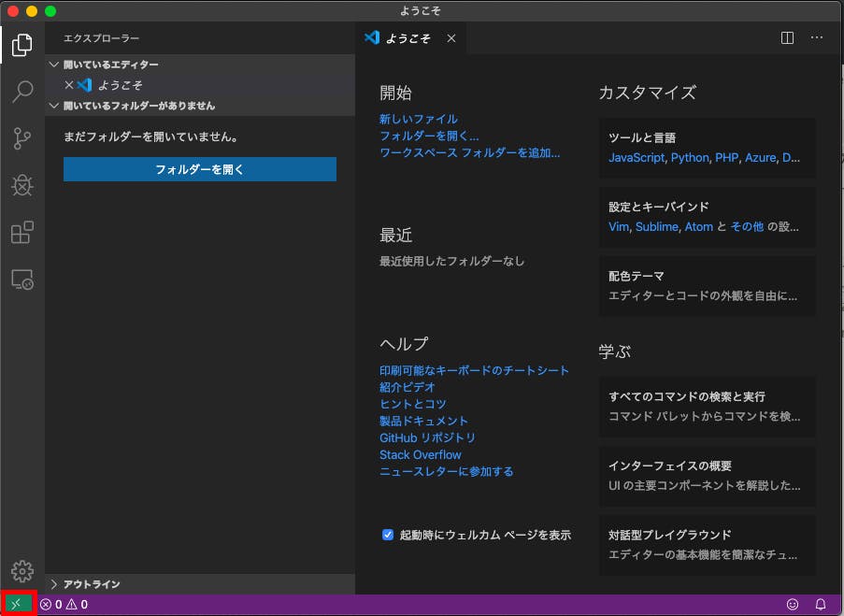Switch to the ようこそ tab
The image size is (844, 616).
(408, 38)
